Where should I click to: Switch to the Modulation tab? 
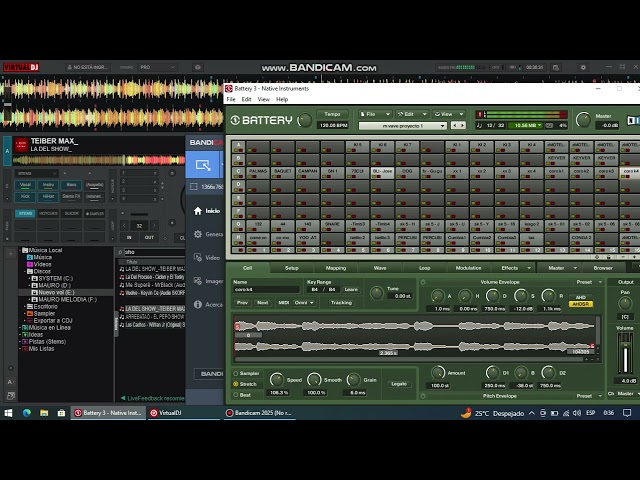(x=469, y=268)
